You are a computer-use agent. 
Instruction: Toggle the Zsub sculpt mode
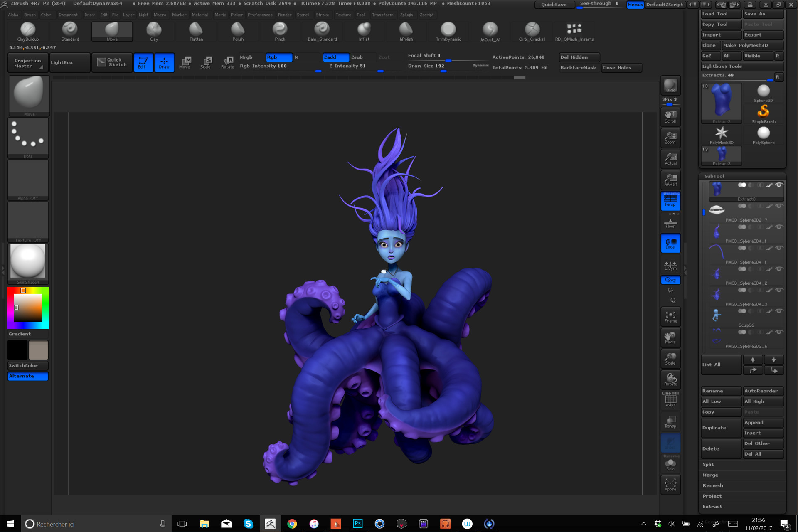tap(363, 57)
